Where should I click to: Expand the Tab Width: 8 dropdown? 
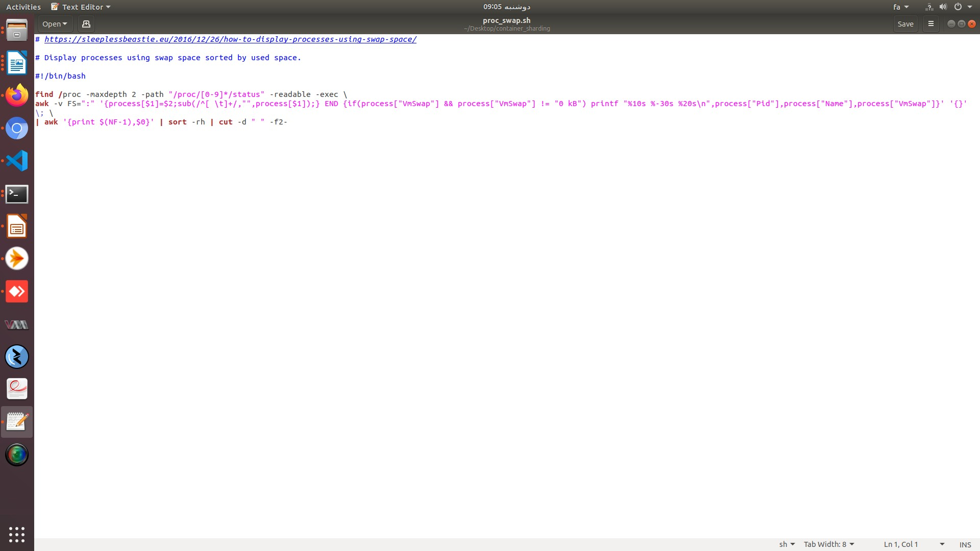[x=828, y=544]
